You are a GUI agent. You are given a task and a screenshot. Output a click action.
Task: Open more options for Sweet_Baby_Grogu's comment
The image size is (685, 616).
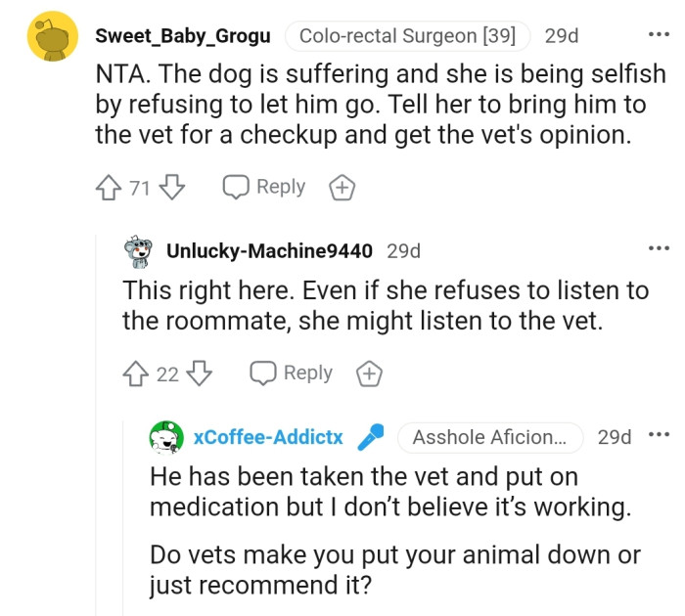[660, 35]
